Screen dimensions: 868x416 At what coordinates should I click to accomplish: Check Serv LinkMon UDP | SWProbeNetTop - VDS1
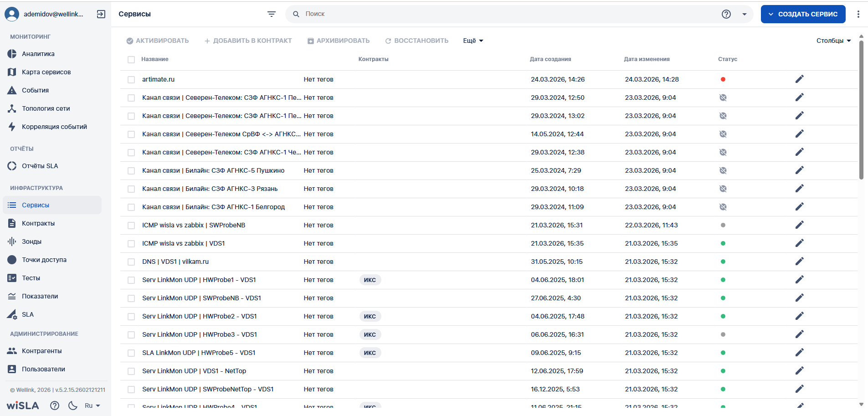coord(131,389)
